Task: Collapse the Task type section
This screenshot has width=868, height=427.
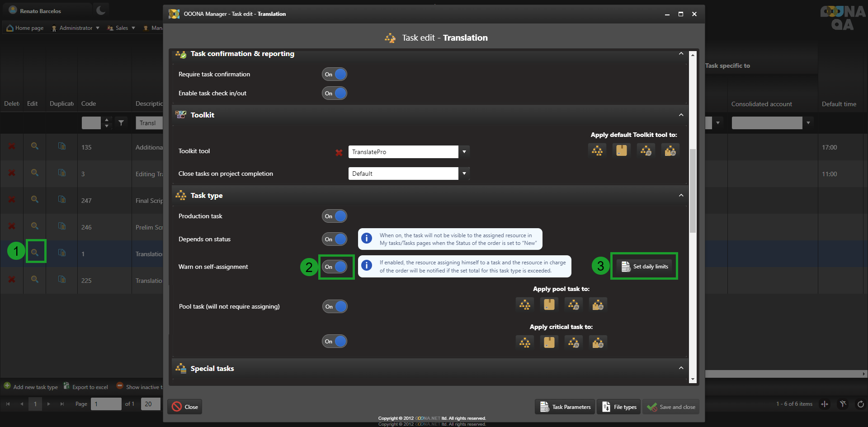Action: click(681, 195)
